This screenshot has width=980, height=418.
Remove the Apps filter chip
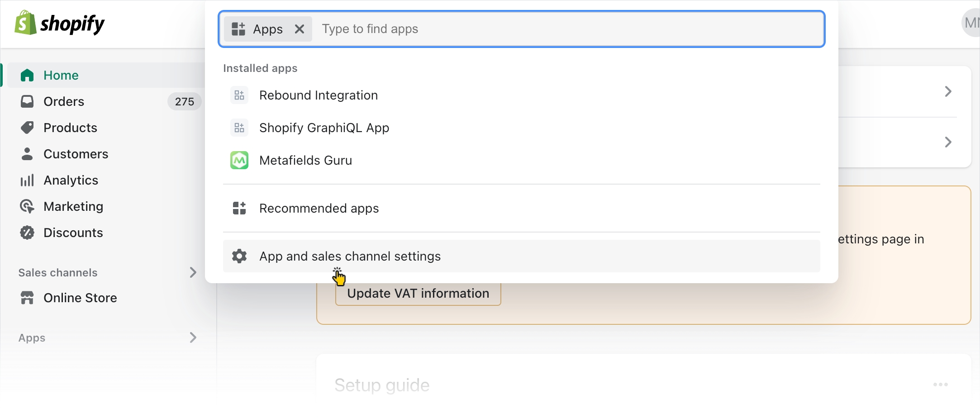[299, 29]
